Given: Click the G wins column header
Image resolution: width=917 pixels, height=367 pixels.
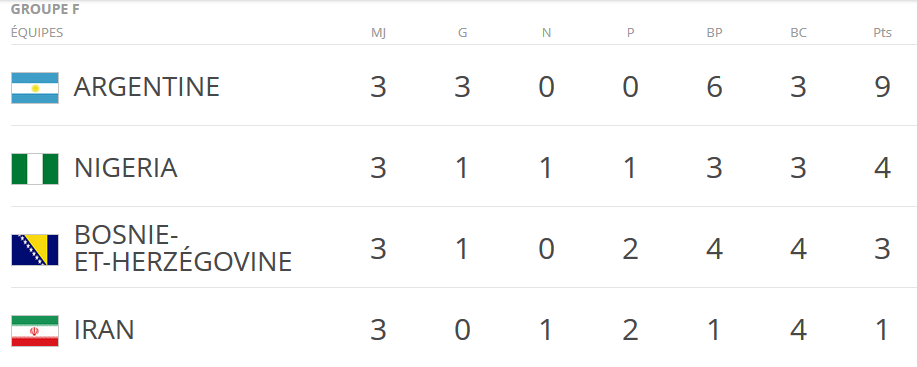Looking at the screenshot, I should (463, 33).
